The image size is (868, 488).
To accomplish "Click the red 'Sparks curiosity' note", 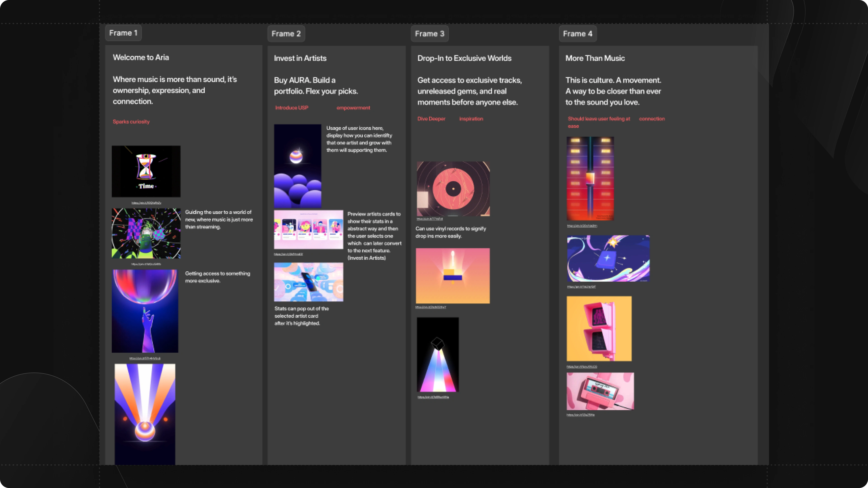I will pos(131,122).
